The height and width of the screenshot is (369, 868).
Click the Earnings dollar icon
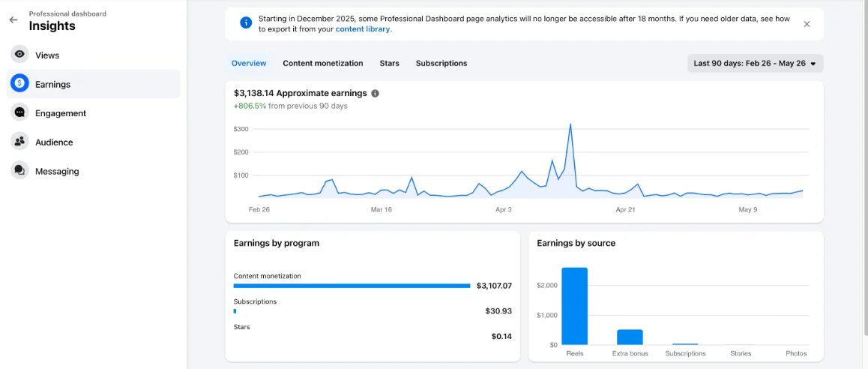(x=20, y=84)
